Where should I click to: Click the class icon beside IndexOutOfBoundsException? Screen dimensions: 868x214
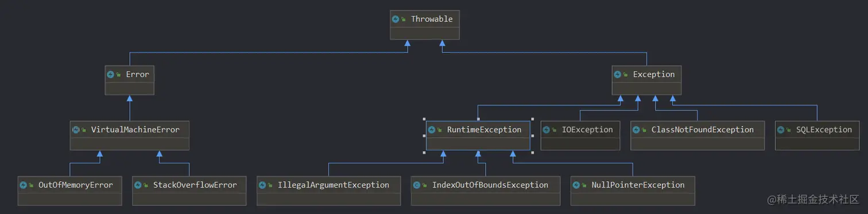(x=417, y=185)
